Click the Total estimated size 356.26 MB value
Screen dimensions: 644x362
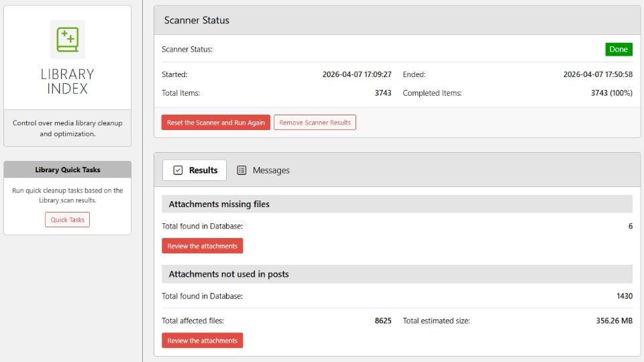(x=614, y=321)
